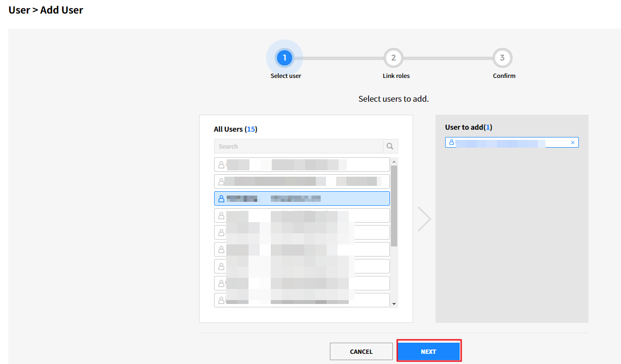This screenshot has width=621, height=364.
Task: Select the last partially visible user row
Action: pyautogui.click(x=301, y=300)
